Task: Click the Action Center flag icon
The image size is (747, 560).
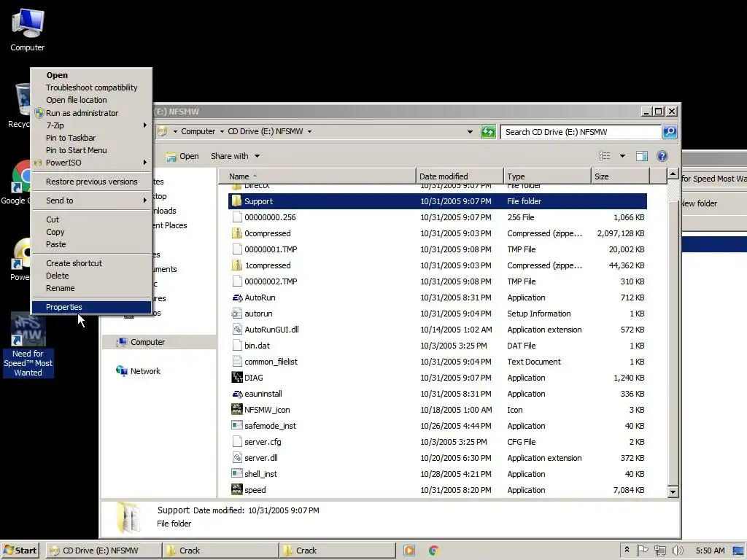Action: pos(643,551)
